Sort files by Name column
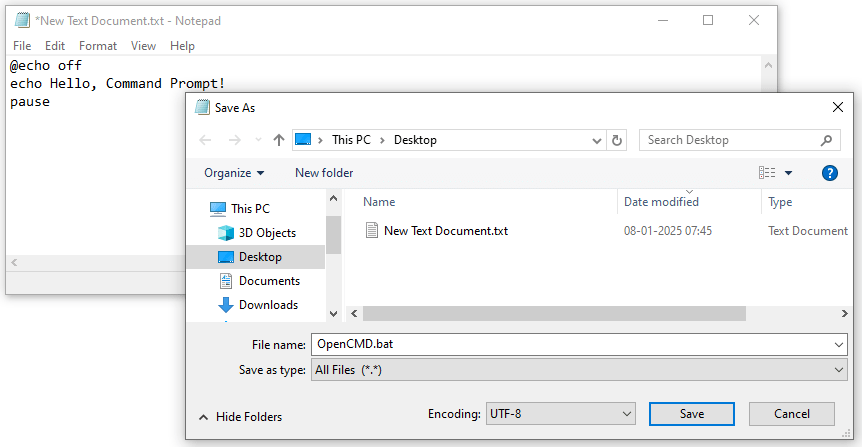This screenshot has height=447, width=862. click(379, 202)
